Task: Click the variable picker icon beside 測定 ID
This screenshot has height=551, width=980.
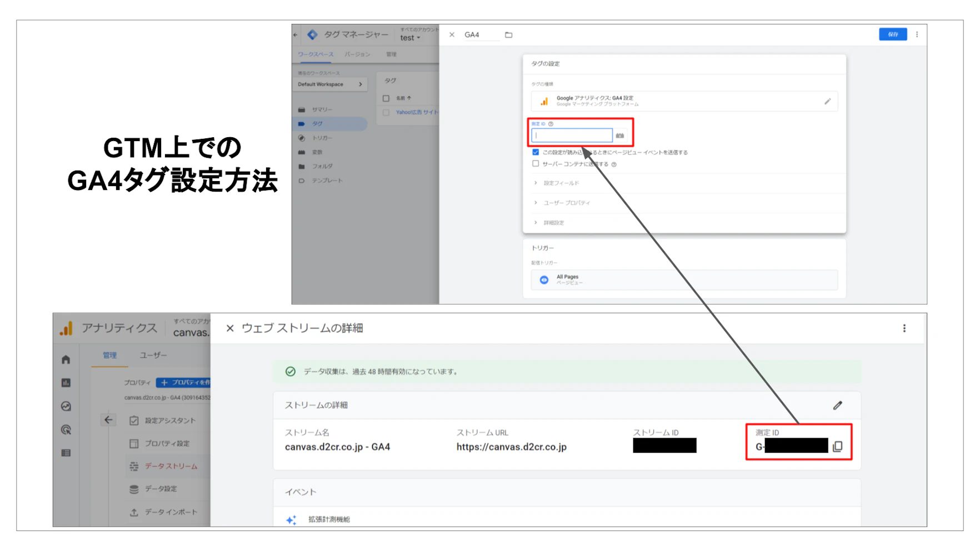Action: coord(620,136)
